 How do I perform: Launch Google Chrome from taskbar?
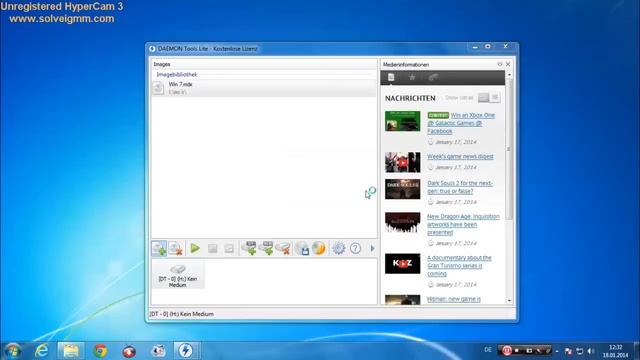click(x=100, y=351)
